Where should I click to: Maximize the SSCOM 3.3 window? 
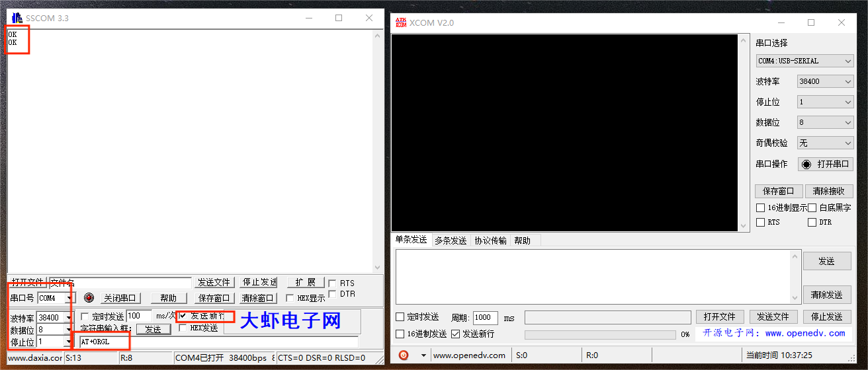pos(339,18)
